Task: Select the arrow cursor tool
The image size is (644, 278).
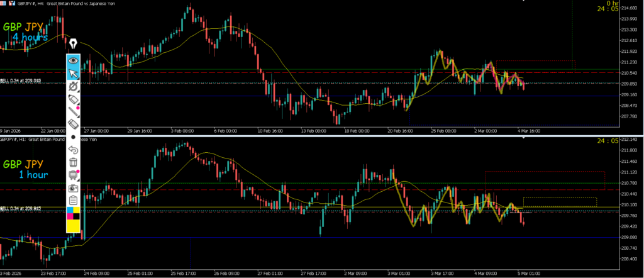Action: (x=74, y=73)
